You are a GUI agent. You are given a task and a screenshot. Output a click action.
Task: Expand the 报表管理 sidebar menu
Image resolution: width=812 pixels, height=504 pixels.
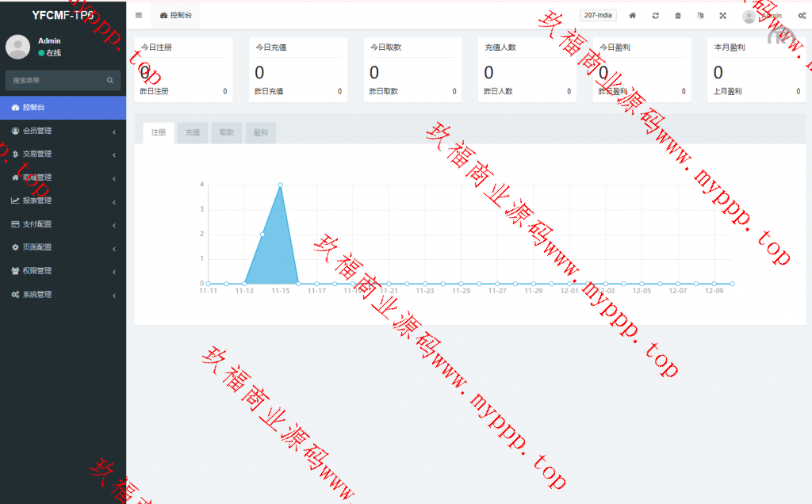tap(63, 200)
